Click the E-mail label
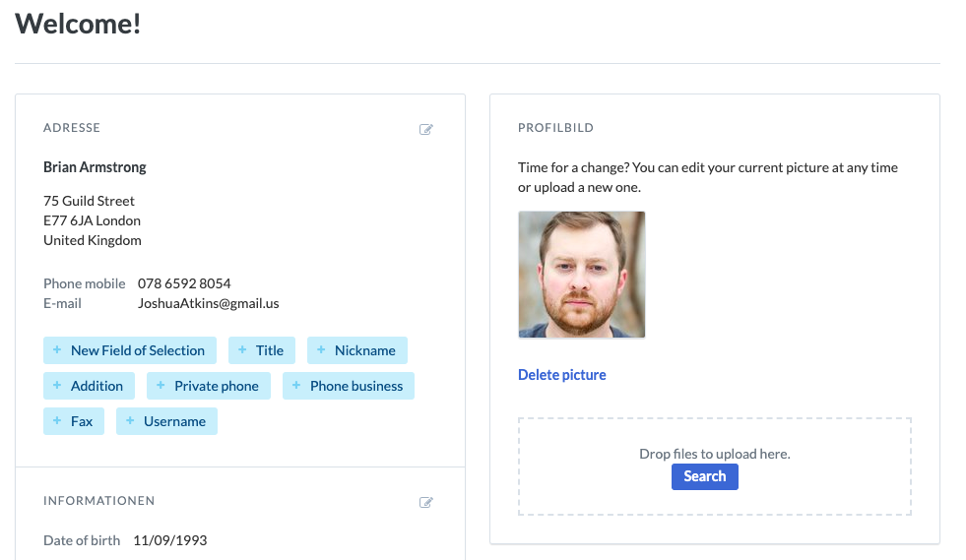The height and width of the screenshot is (560, 966). tap(62, 303)
